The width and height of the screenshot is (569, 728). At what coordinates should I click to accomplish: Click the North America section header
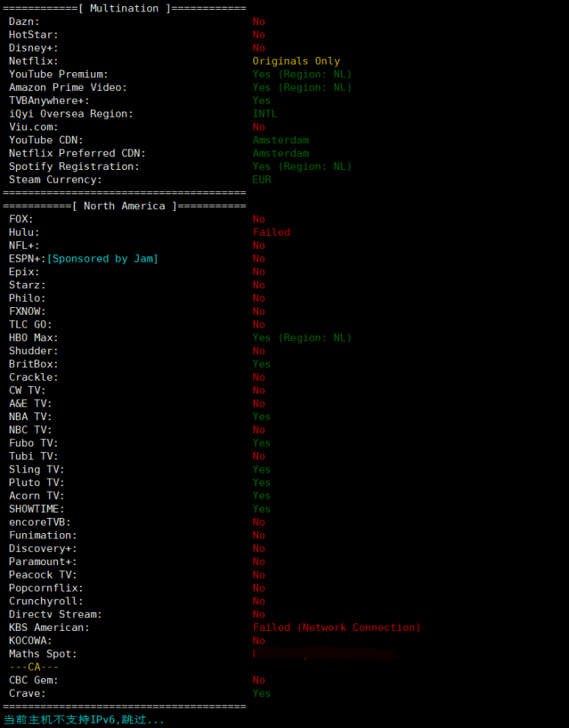tap(124, 206)
